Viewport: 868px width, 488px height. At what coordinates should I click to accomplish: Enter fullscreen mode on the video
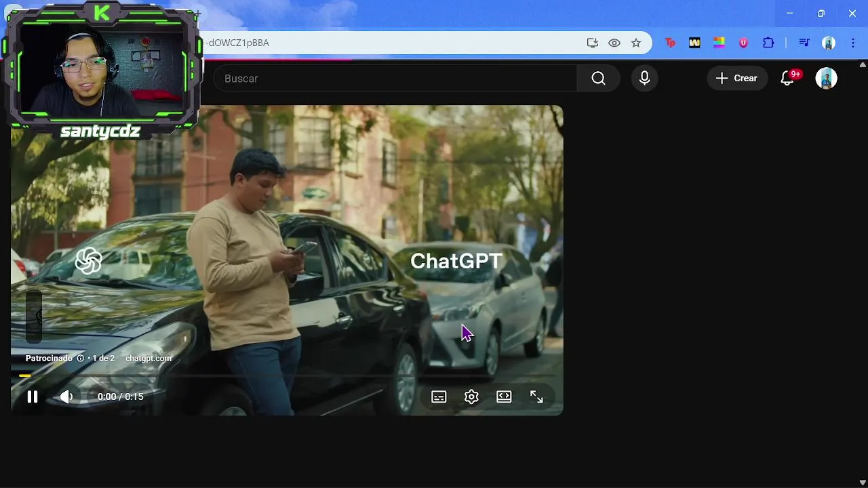(536, 397)
